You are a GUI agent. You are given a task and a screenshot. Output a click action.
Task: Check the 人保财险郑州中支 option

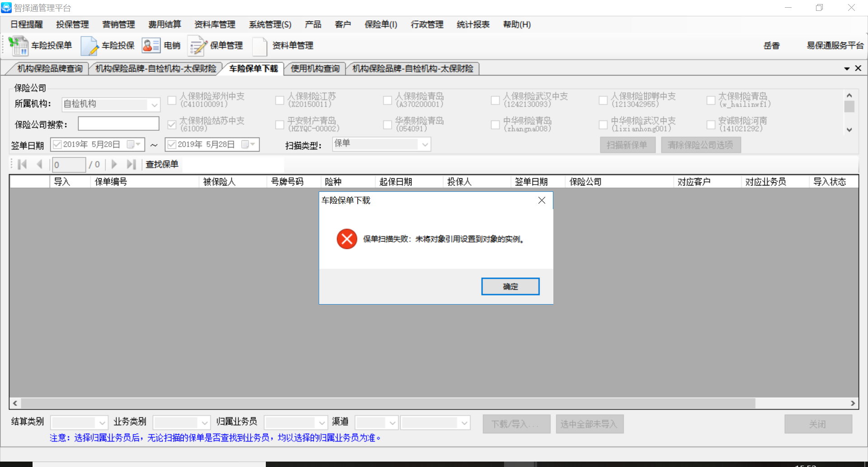point(172,100)
